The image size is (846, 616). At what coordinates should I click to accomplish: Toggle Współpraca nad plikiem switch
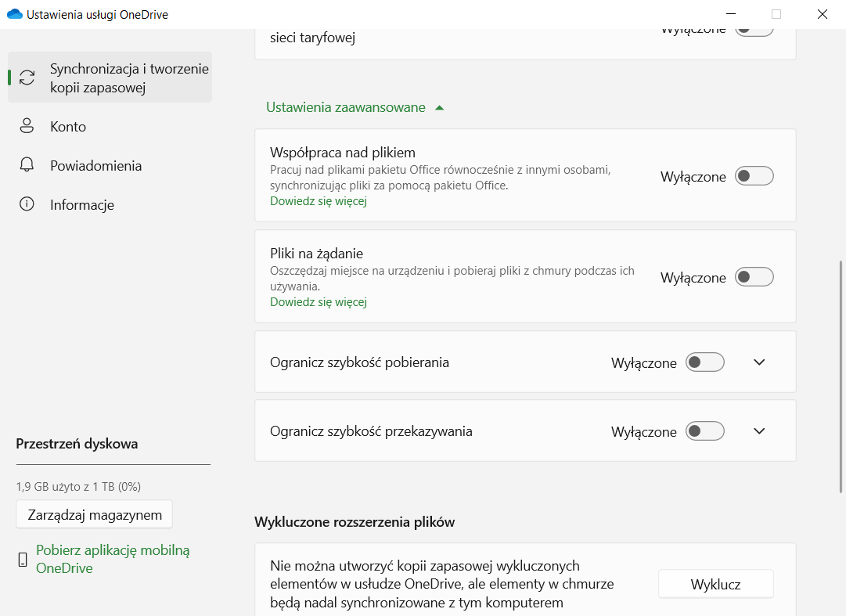click(754, 176)
